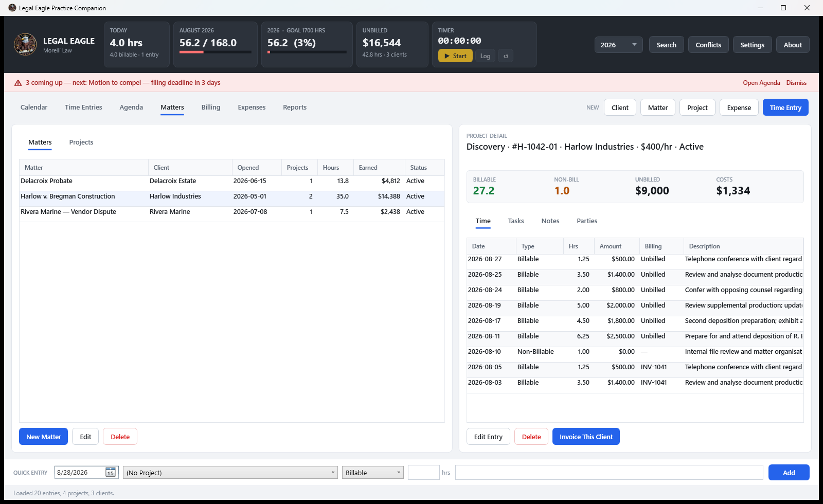Start the timer
Screen dimensions: 823x504
[x=455, y=56]
